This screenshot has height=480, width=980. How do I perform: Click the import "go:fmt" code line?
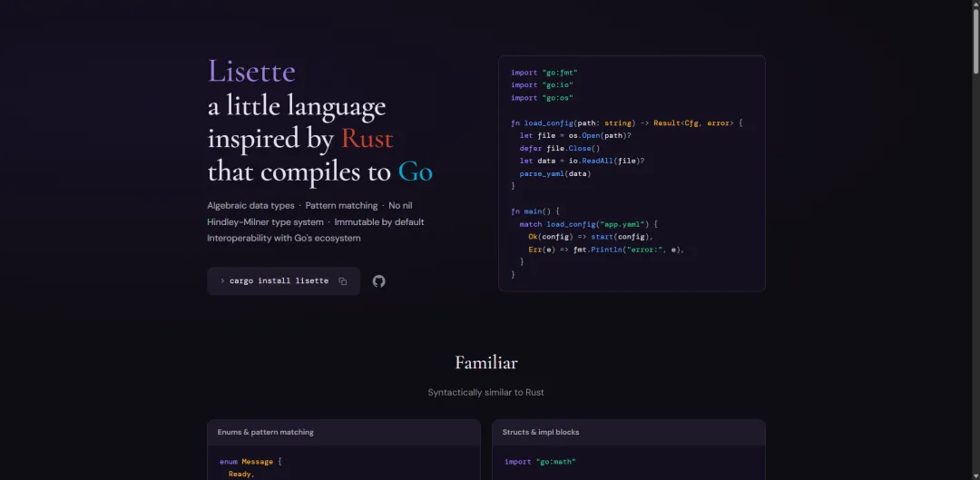[544, 73]
